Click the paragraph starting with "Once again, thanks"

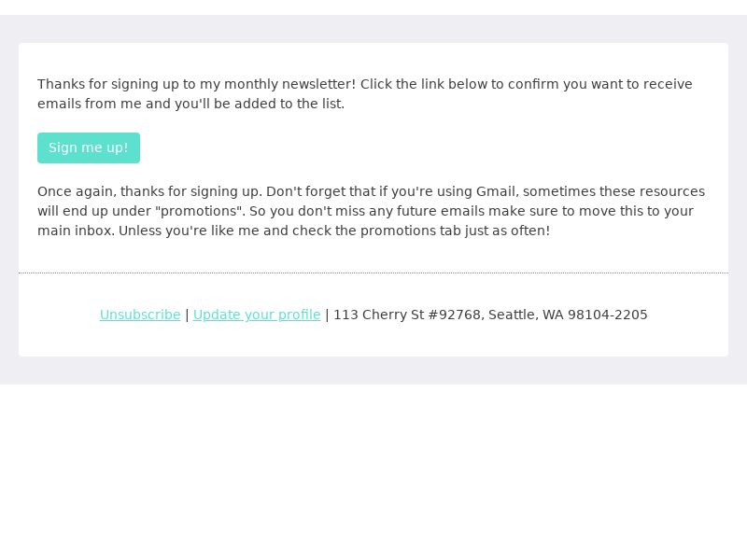click(371, 211)
